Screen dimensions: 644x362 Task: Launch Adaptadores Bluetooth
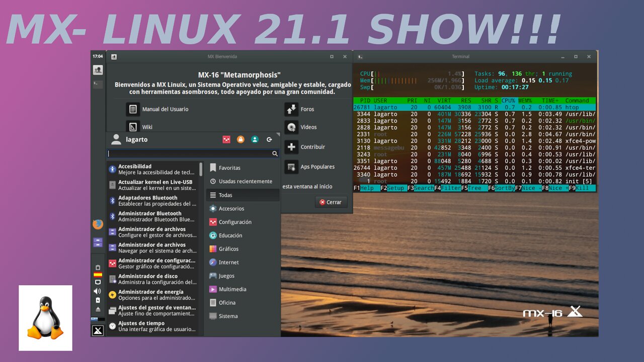(153, 201)
